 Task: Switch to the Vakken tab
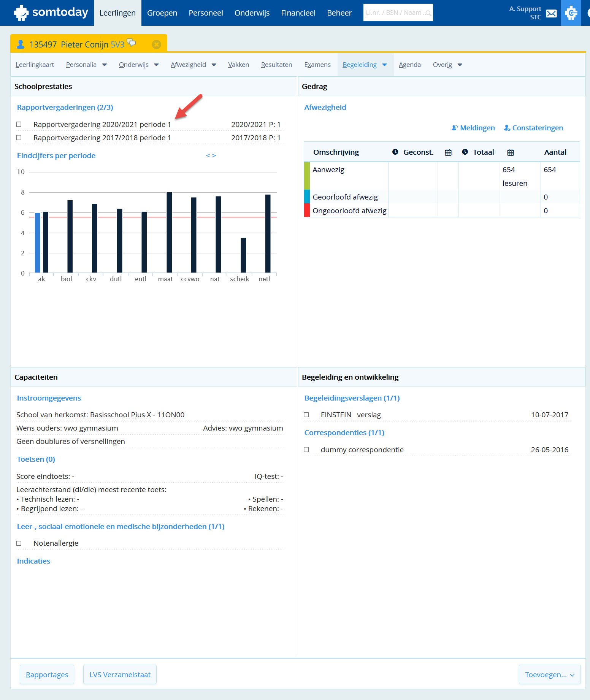pyautogui.click(x=238, y=65)
